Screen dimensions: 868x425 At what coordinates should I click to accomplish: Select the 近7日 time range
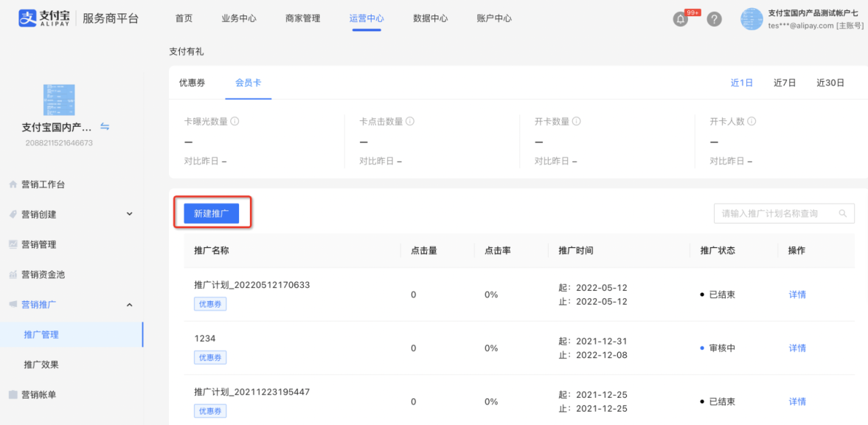[x=785, y=83]
